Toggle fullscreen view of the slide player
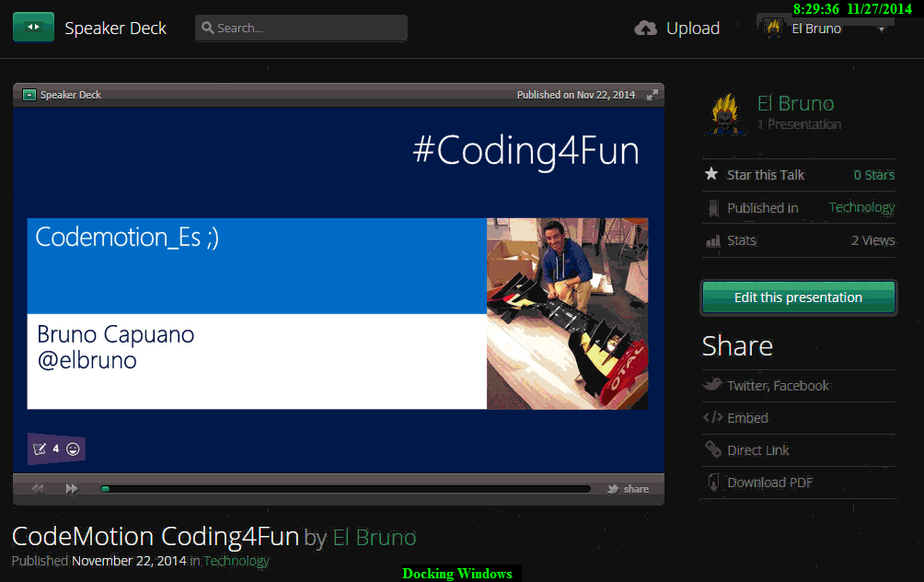The image size is (924, 582). point(653,95)
